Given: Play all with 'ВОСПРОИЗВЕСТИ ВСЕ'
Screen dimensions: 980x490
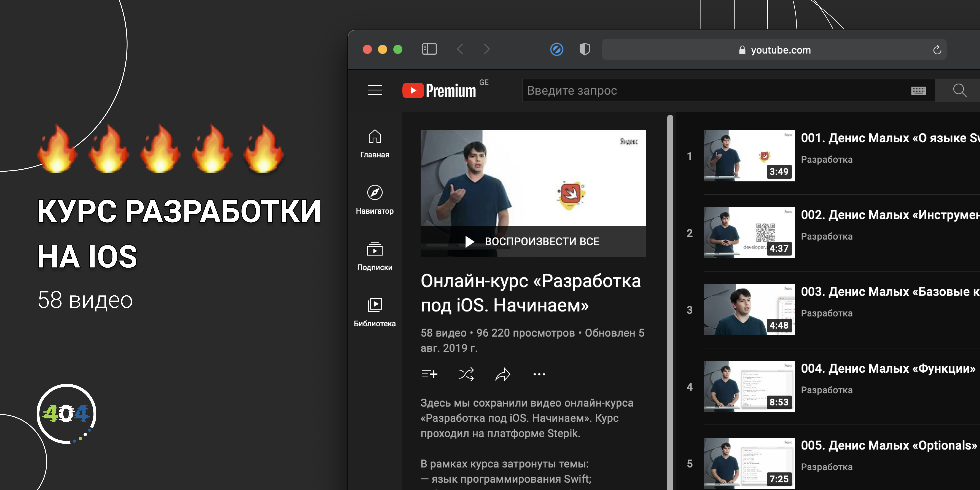Looking at the screenshot, I should coord(533,242).
